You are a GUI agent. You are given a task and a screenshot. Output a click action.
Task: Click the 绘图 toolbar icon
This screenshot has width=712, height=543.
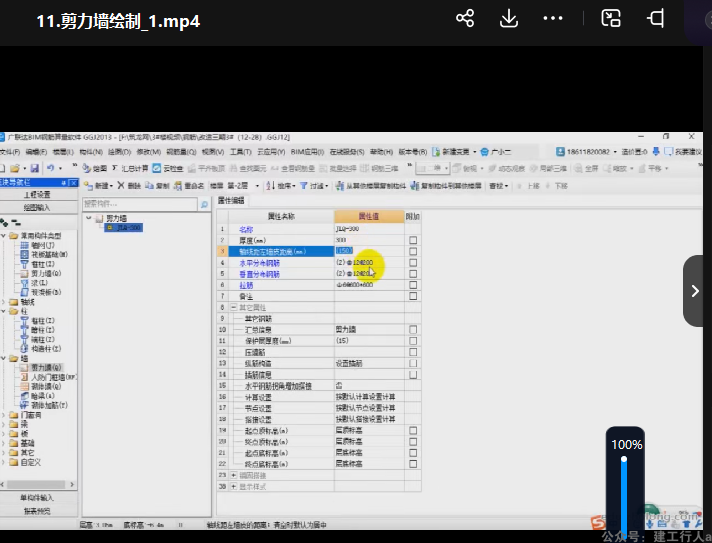click(x=86, y=168)
